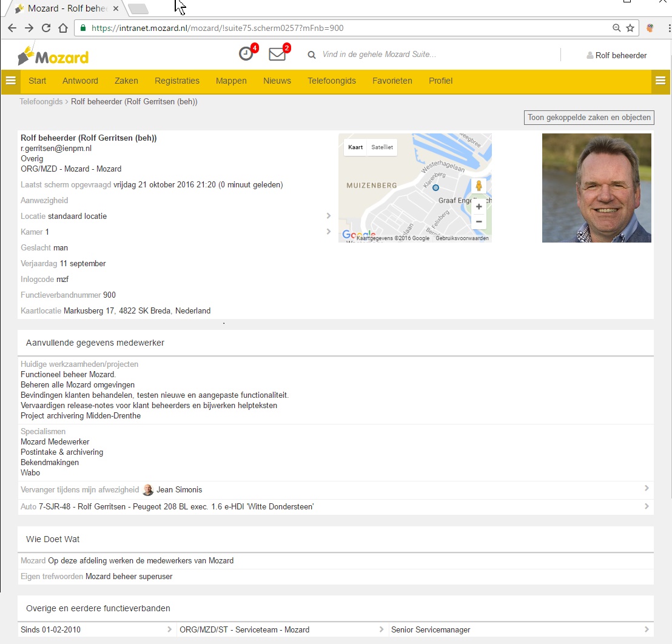Click the Overige en eerdere functieverbanden heading
Screen dimensions: 672x644
point(98,608)
